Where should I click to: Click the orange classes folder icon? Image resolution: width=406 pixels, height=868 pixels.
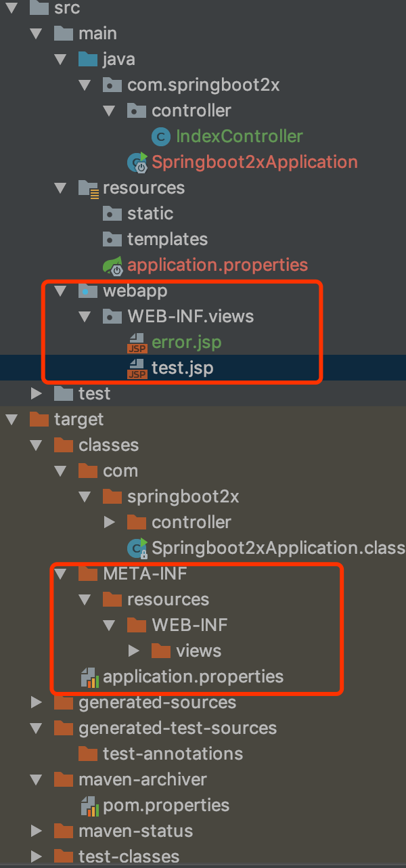[64, 446]
